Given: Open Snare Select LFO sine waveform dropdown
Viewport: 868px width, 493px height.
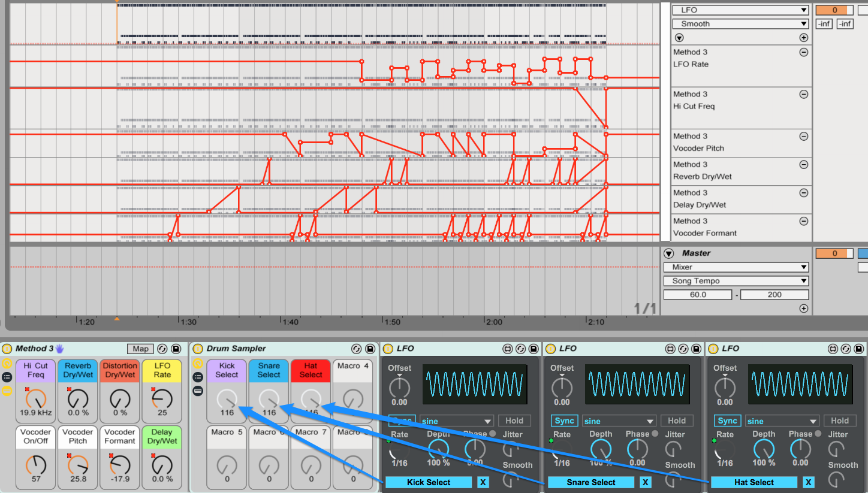Looking at the screenshot, I should (619, 421).
